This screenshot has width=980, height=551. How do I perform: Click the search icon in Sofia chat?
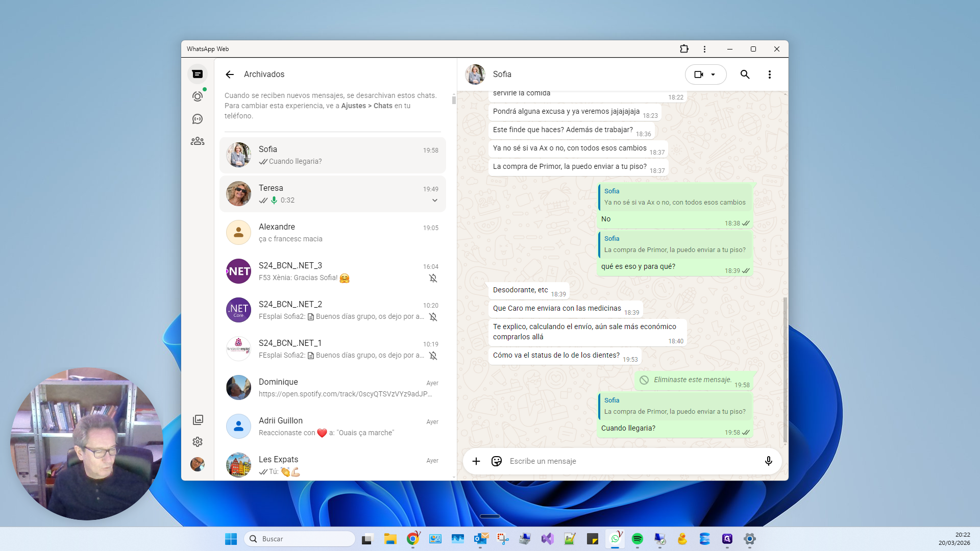coord(745,74)
